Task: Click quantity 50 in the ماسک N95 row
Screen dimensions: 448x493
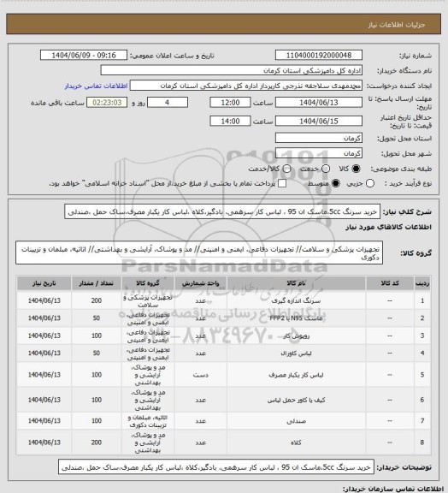Action: click(96, 318)
